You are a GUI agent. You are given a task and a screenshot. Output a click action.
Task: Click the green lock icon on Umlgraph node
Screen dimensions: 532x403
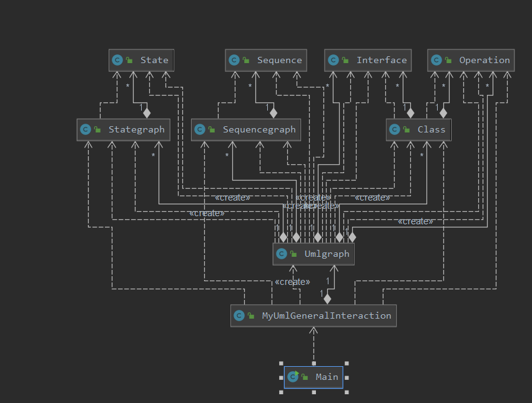293,254
